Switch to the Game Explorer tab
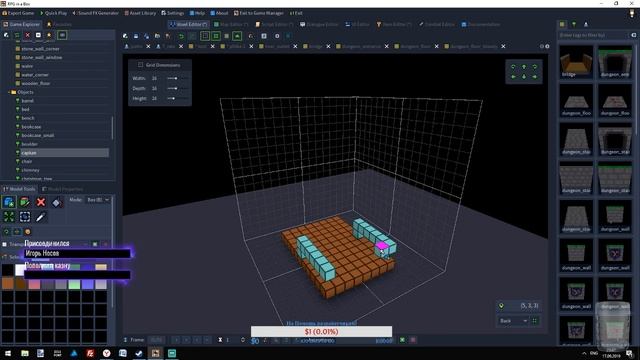 22,24
